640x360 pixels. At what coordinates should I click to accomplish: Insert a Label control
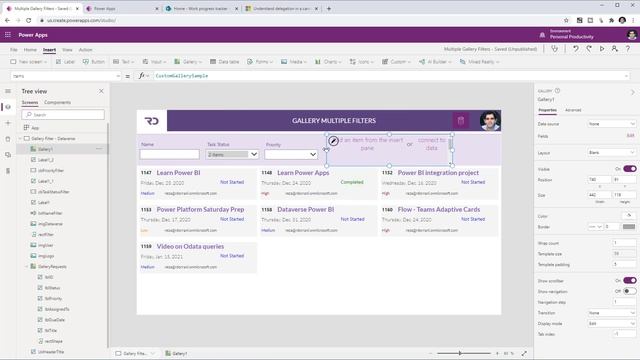65,62
